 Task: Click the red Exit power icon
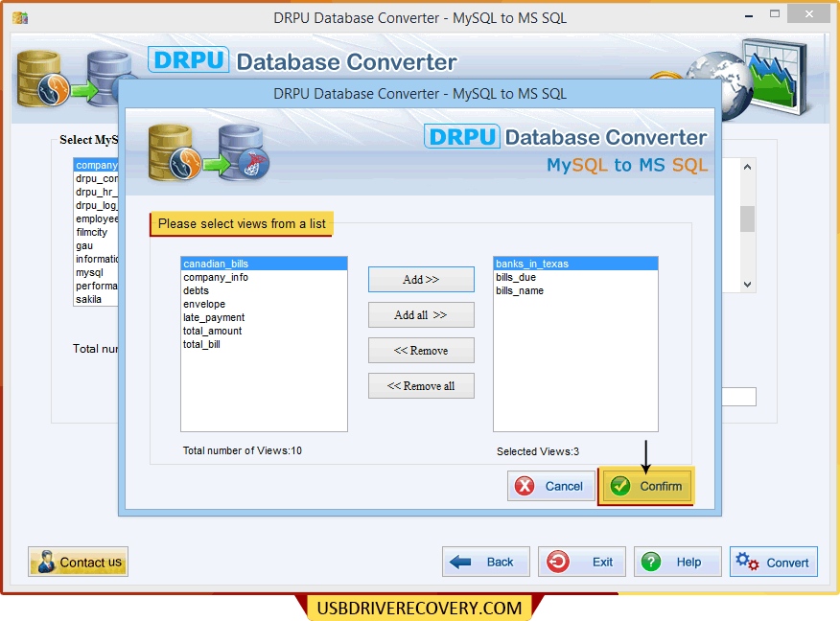[x=558, y=563]
